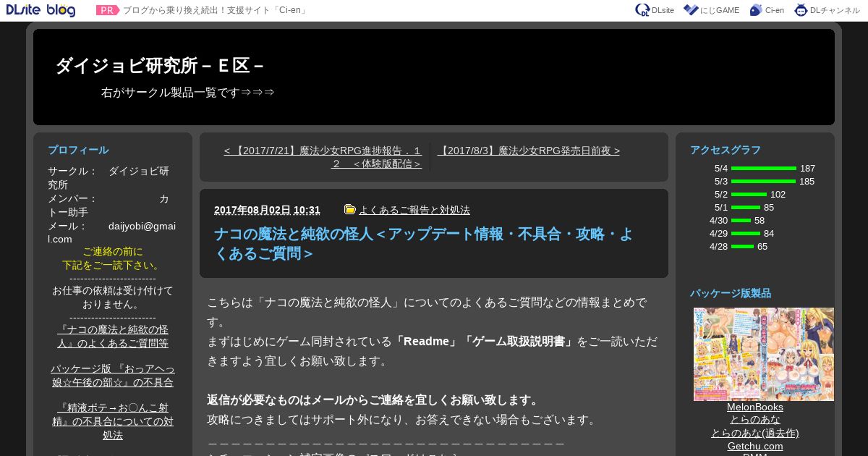This screenshot has height=456, width=868.
Task: Click the 4/30 access count 58
Action: pos(759,221)
